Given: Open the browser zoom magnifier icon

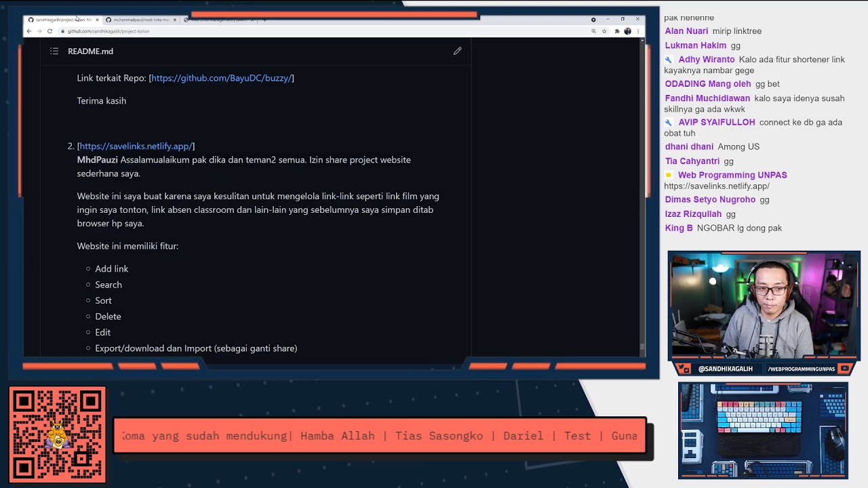Looking at the screenshot, I should point(593,31).
